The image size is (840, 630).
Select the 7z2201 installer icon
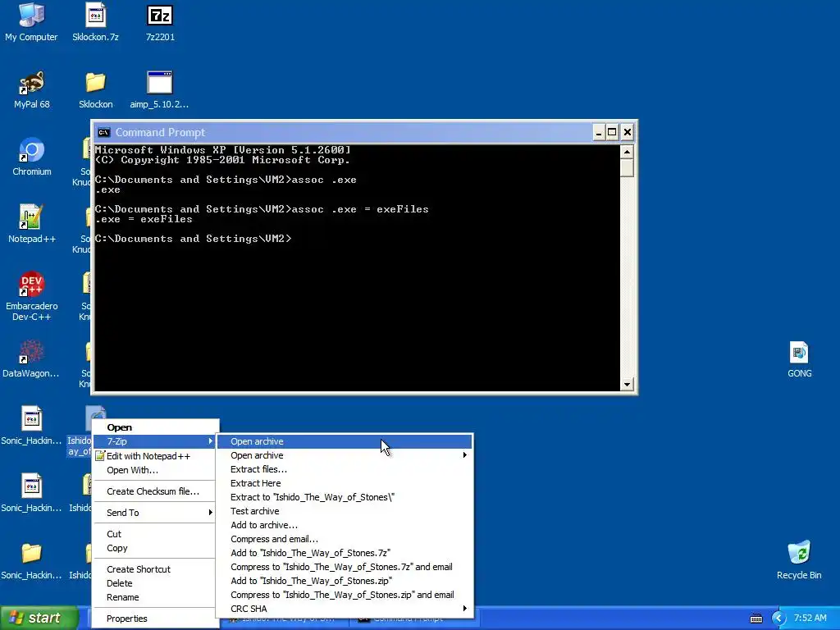coord(160,22)
